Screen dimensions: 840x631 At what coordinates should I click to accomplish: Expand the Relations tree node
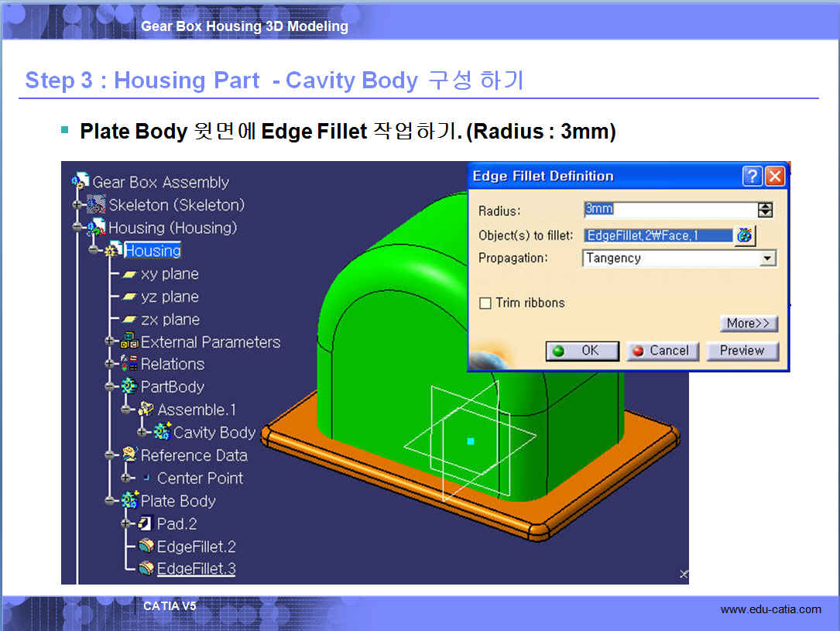[x=109, y=364]
